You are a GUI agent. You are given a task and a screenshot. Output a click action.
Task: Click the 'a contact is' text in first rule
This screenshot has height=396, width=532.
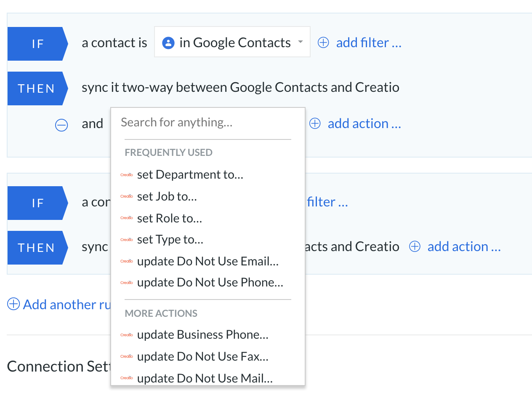[114, 43]
